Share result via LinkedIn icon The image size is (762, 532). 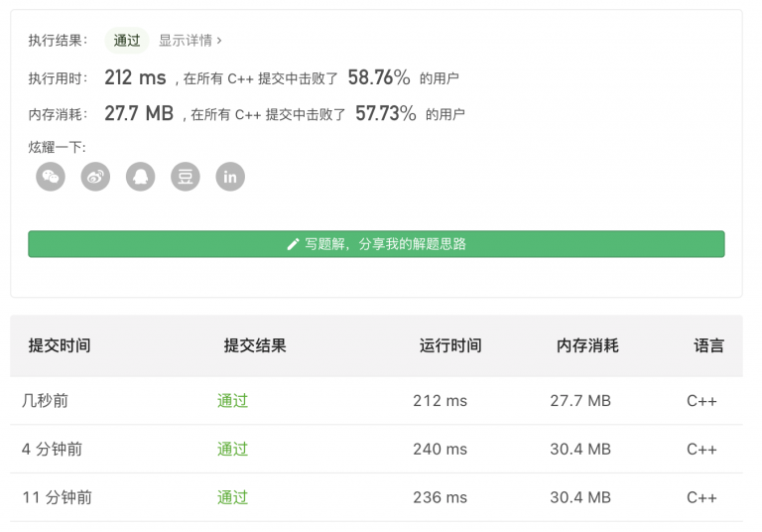click(x=230, y=177)
